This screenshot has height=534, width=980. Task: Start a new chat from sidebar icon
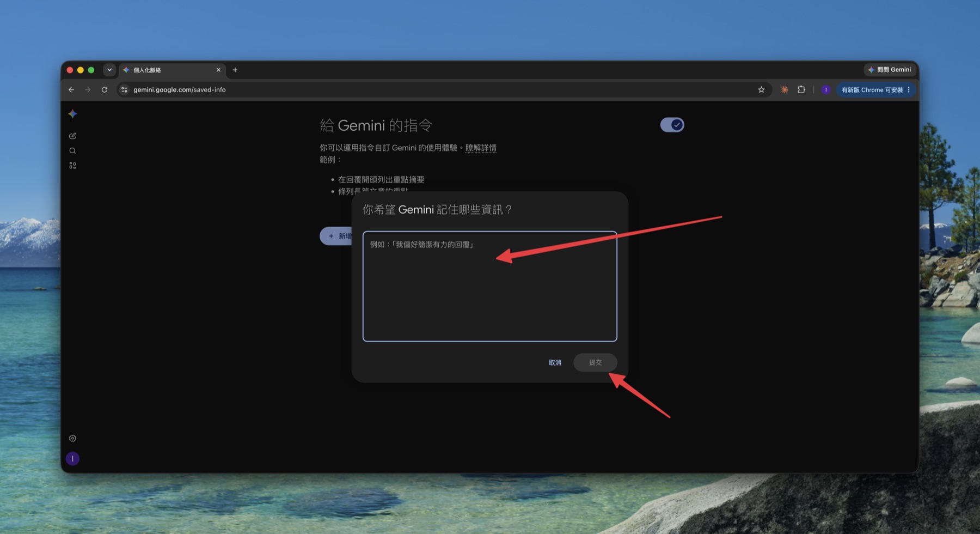72,136
